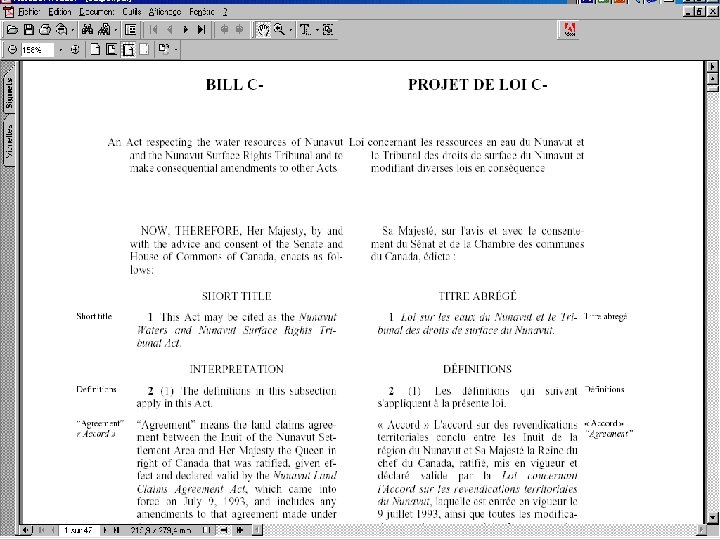Click the document control icon left of Fichier
720x540 pixels.
pyautogui.click(x=8, y=11)
